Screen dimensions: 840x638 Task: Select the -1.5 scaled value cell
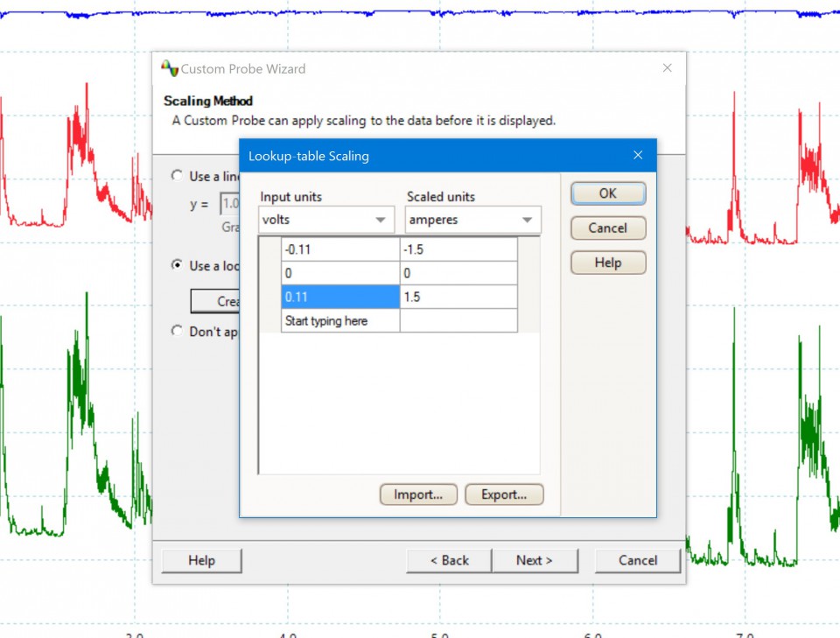click(458, 249)
